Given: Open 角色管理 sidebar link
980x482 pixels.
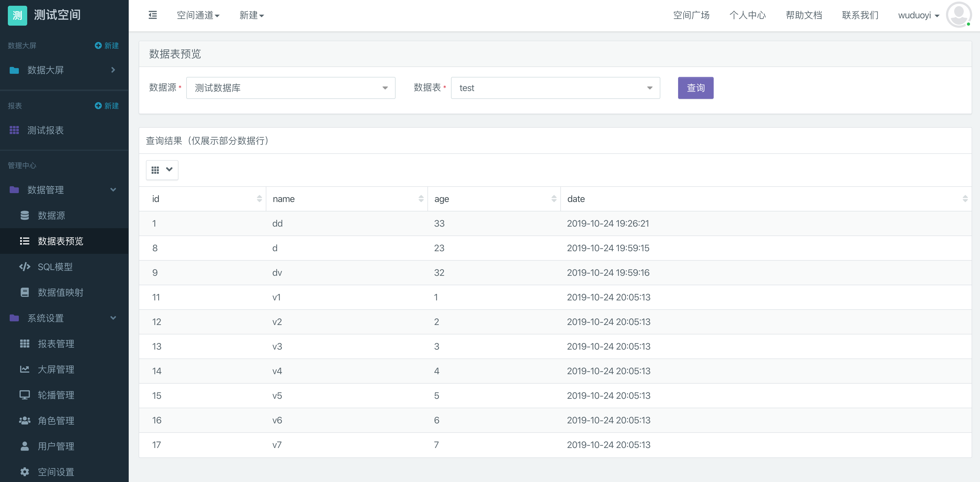Looking at the screenshot, I should 56,420.
